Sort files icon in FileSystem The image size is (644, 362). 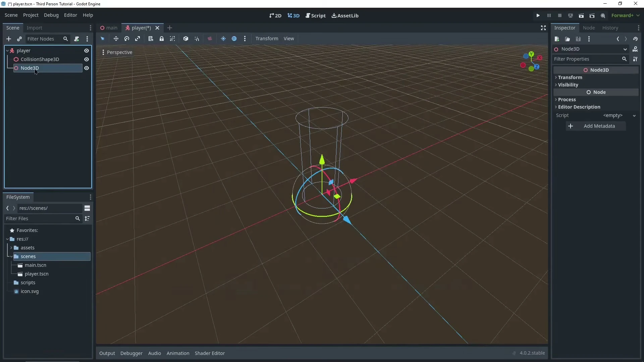point(87,219)
